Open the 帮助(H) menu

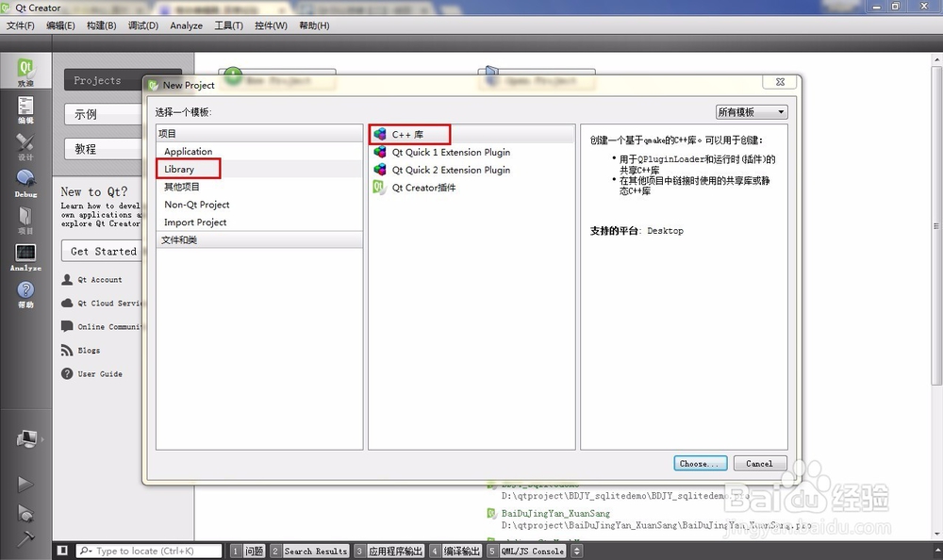click(315, 25)
